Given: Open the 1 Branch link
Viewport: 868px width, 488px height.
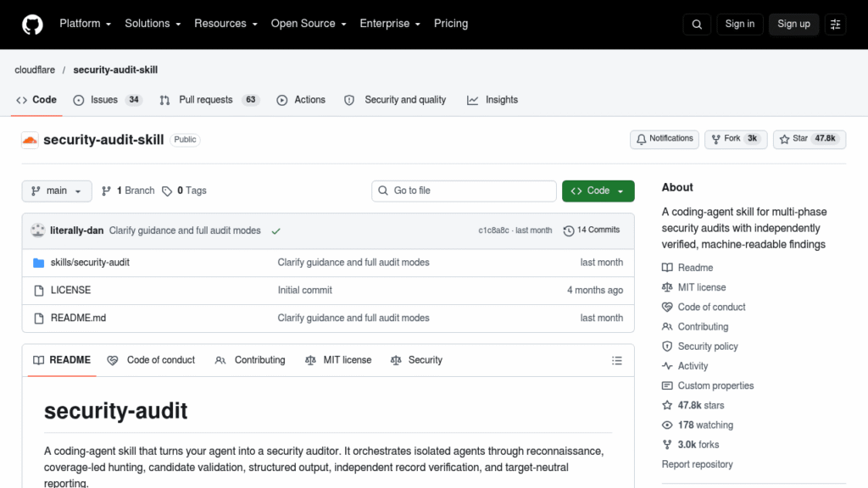Looking at the screenshot, I should coord(128,191).
